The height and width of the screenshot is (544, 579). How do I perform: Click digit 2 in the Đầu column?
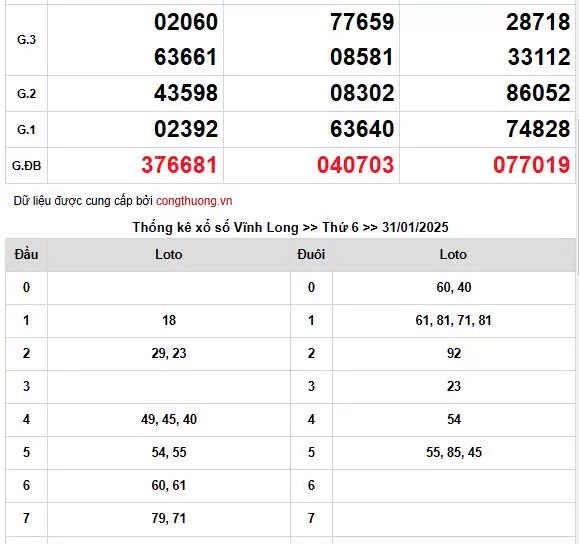click(26, 353)
